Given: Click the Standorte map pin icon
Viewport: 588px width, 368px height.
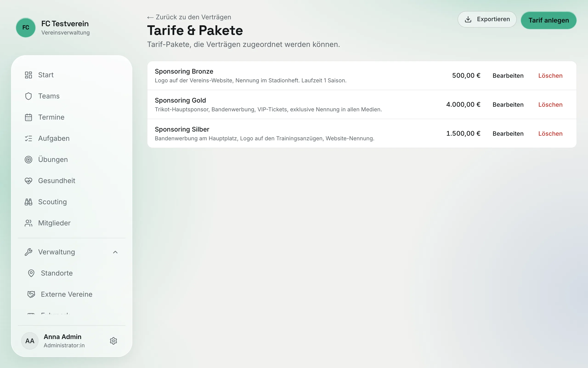Looking at the screenshot, I should point(31,273).
